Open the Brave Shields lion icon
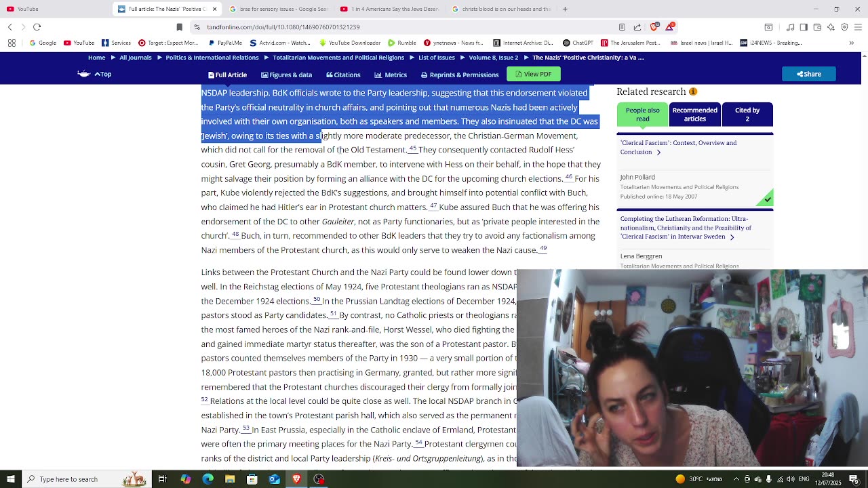The image size is (868, 488). tap(654, 27)
